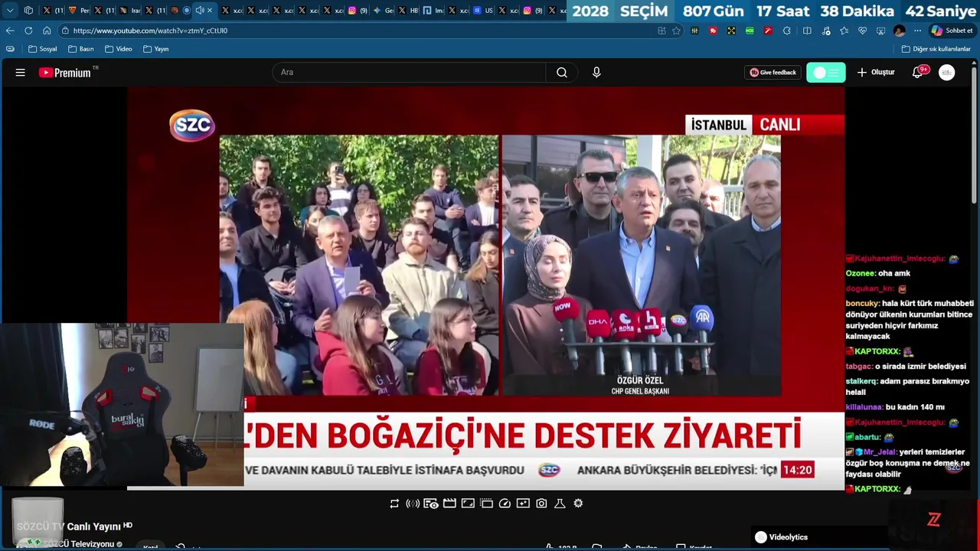
Task: Switch to the 'Im' browser tab
Action: 433,10
